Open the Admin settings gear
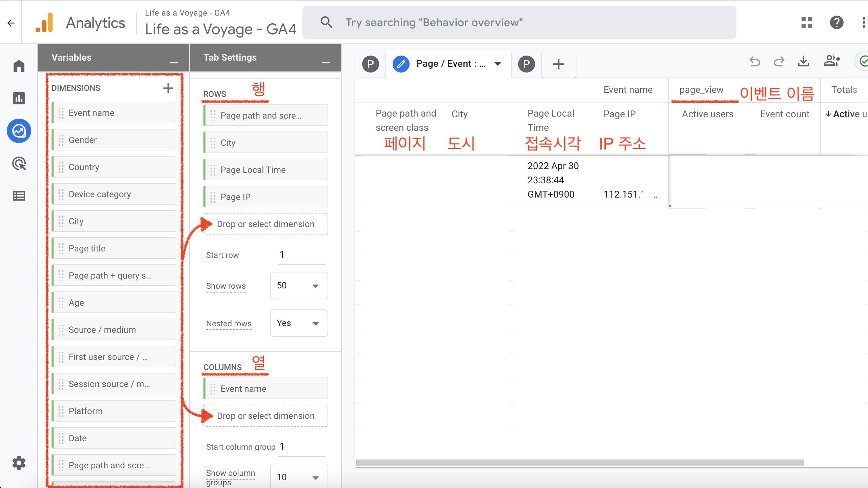 [x=19, y=463]
